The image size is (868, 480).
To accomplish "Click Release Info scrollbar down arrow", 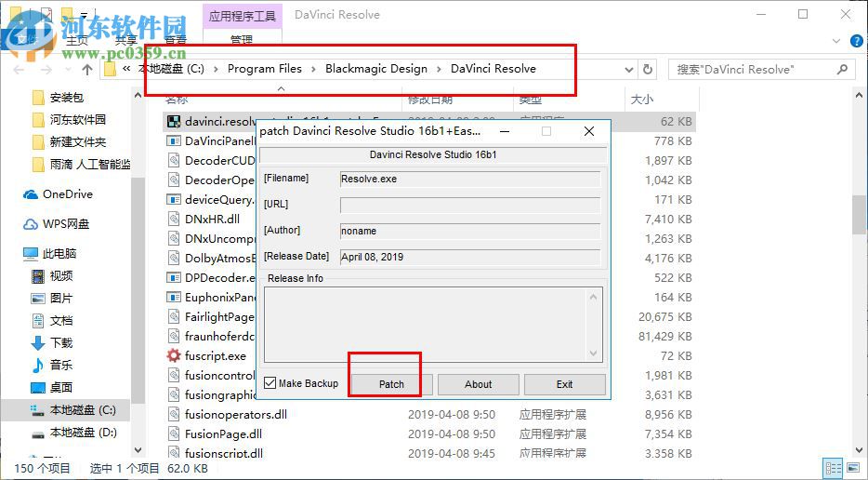I will [594, 353].
